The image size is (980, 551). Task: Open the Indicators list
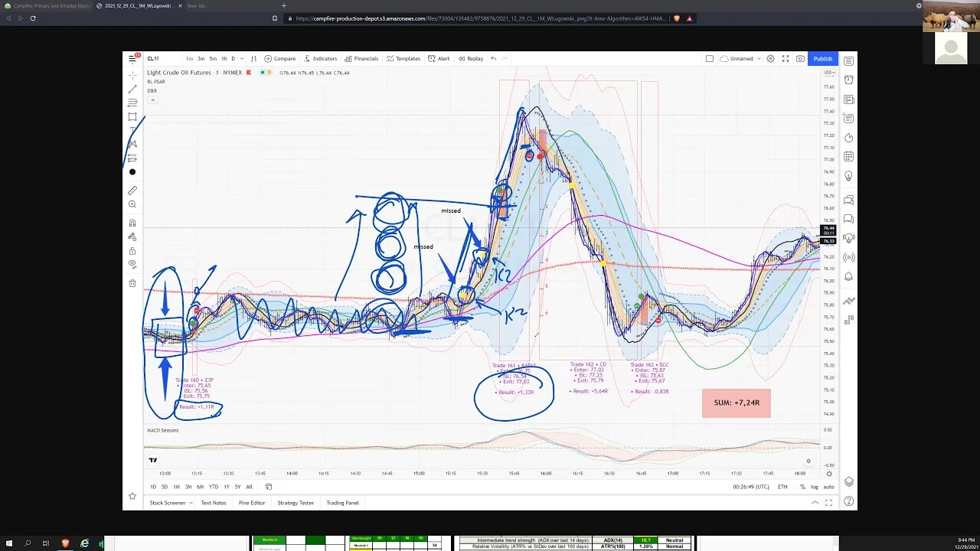pos(320,58)
